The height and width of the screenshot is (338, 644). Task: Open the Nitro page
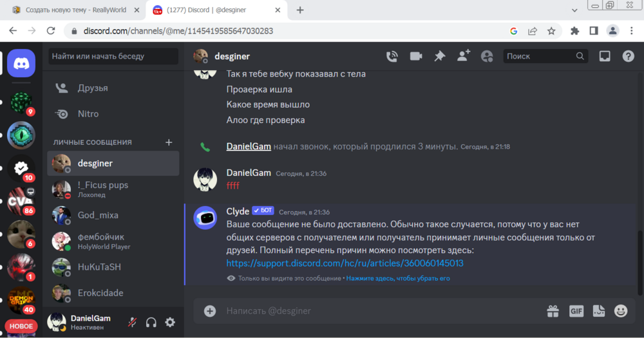point(113,114)
